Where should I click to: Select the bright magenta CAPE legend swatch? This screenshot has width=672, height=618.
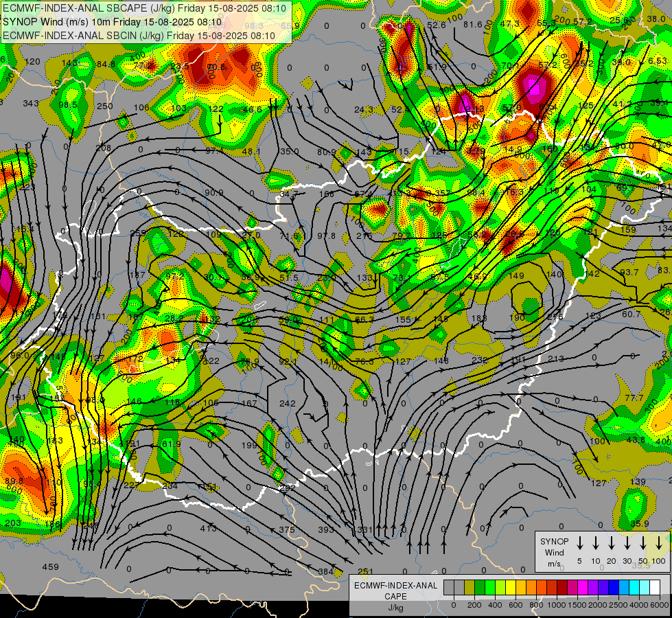(x=583, y=588)
